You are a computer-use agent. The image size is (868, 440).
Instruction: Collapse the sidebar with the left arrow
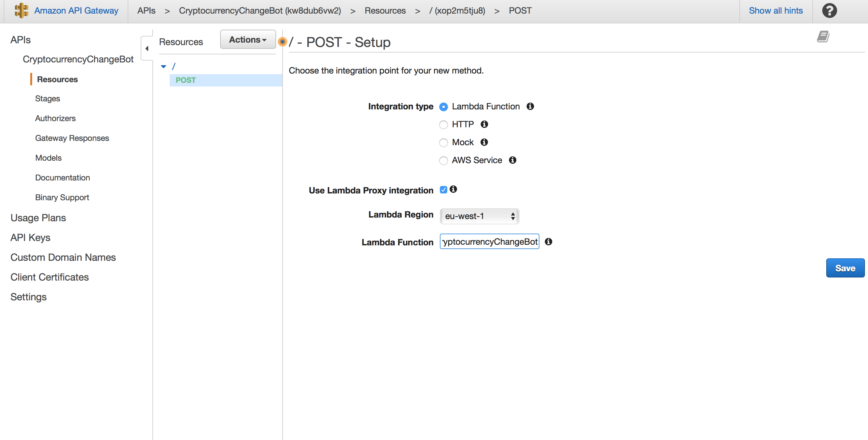[147, 49]
